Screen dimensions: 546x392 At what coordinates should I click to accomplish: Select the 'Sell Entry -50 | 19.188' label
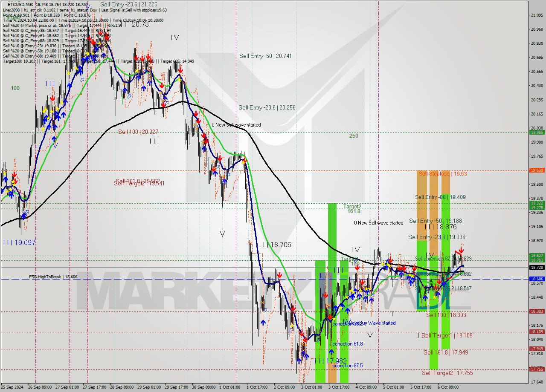click(435, 221)
